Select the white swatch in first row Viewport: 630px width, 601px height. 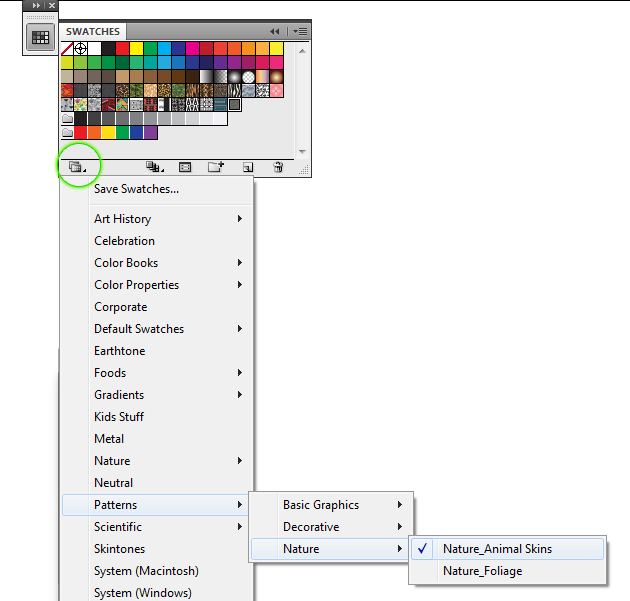pyautogui.click(x=94, y=49)
